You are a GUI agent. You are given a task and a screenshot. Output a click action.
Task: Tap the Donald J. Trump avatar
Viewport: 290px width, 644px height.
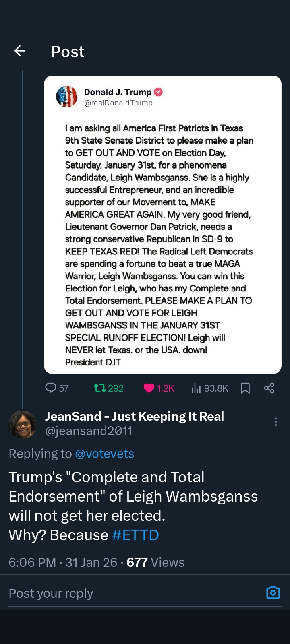(67, 97)
